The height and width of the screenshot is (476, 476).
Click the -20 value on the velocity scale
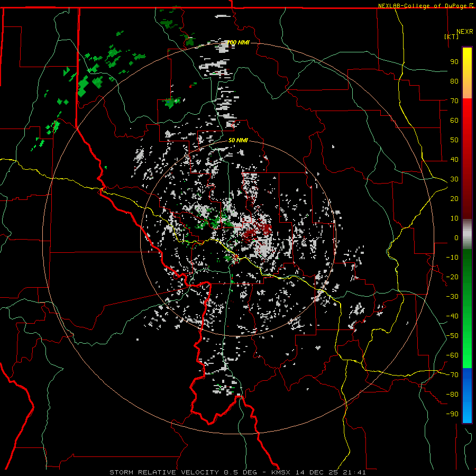click(452, 277)
